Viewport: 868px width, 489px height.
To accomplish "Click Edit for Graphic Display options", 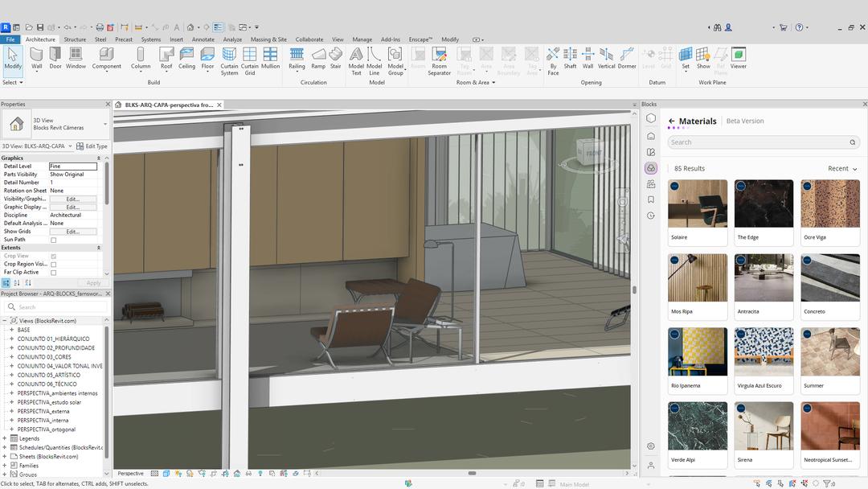I will (72, 207).
